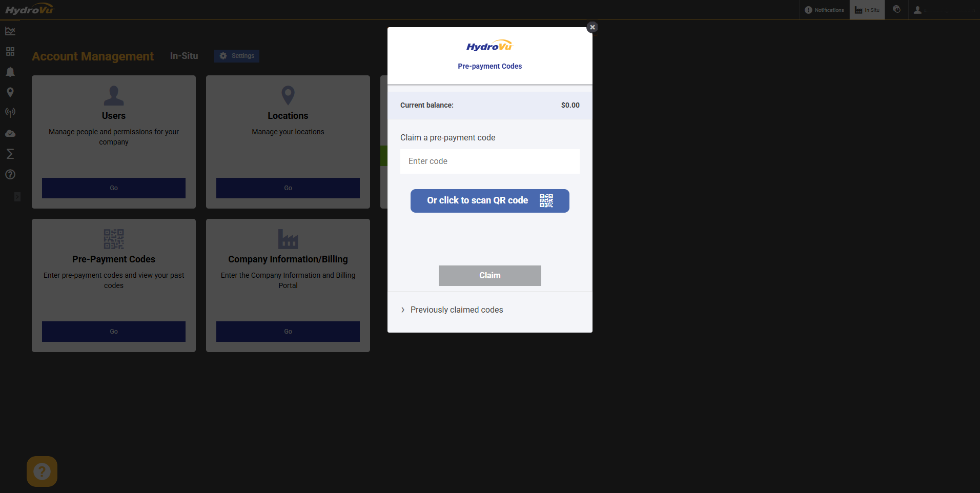Click the HydroVu logo in the top bar
The image size is (980, 493).
coord(29,9)
